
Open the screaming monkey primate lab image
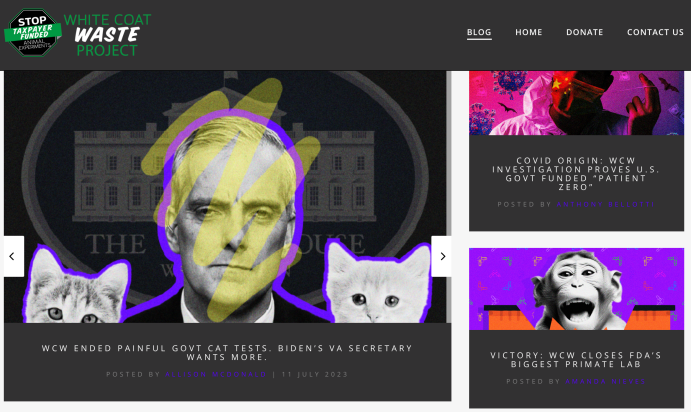[576, 289]
